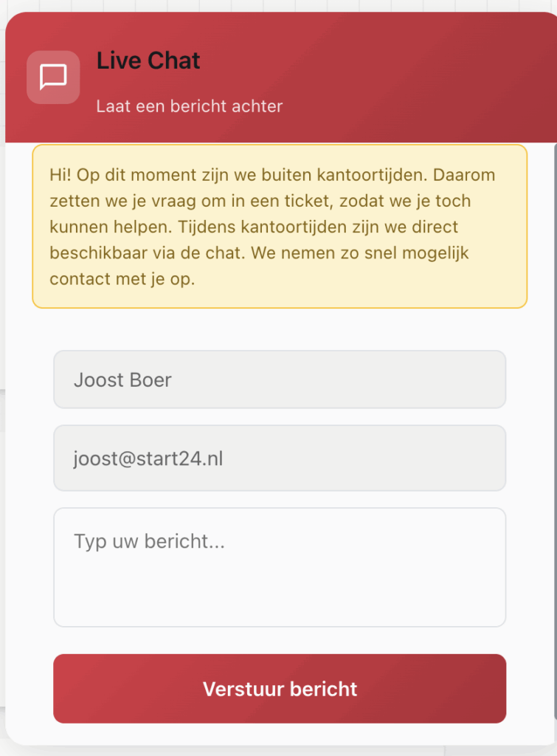Image resolution: width=557 pixels, height=756 pixels.
Task: Click the "Typ uw bericht..." message box
Action: pyautogui.click(x=279, y=566)
